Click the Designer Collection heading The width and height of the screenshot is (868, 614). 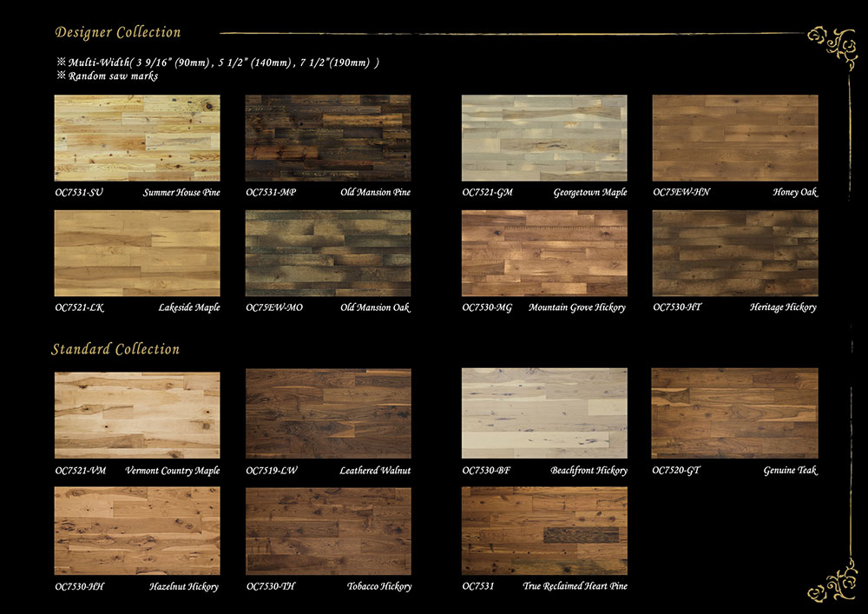118,33
